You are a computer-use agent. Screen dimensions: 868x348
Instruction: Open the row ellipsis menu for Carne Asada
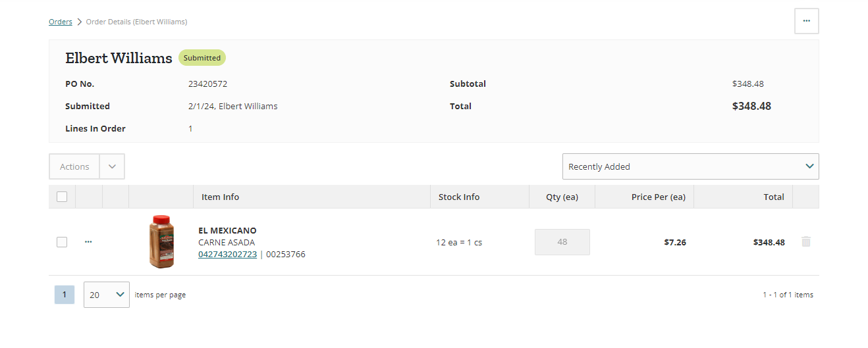[88, 242]
